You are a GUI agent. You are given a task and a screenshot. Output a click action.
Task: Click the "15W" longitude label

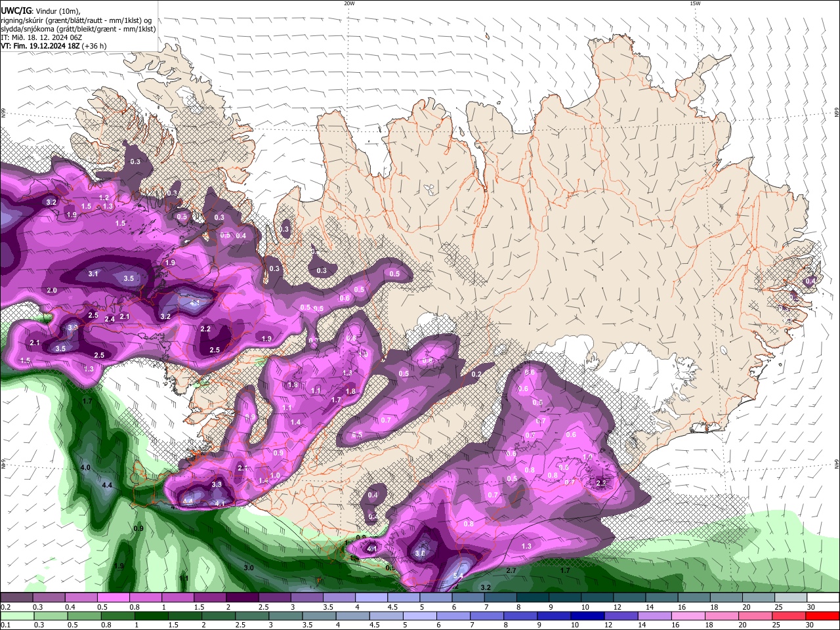pos(695,3)
